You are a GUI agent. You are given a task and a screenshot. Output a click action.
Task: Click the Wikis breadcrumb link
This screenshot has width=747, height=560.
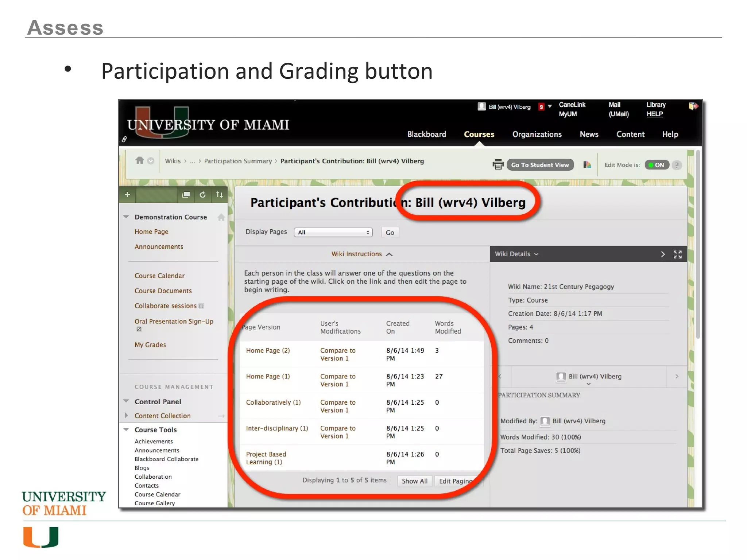point(173,161)
